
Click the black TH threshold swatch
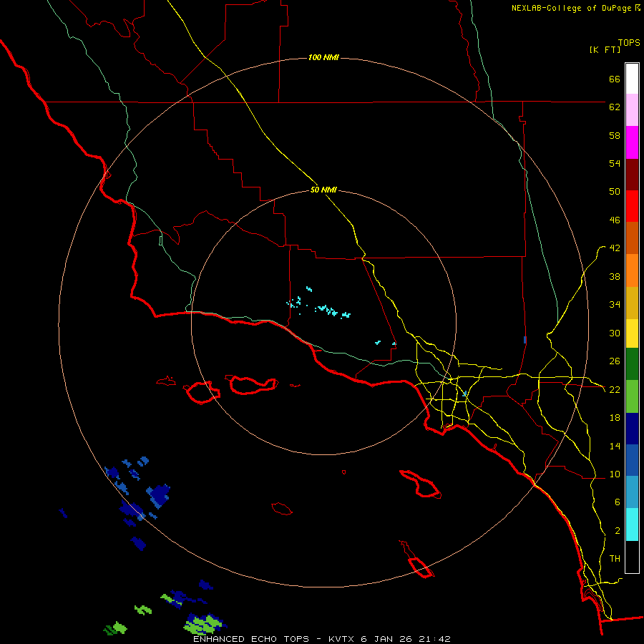(632, 557)
